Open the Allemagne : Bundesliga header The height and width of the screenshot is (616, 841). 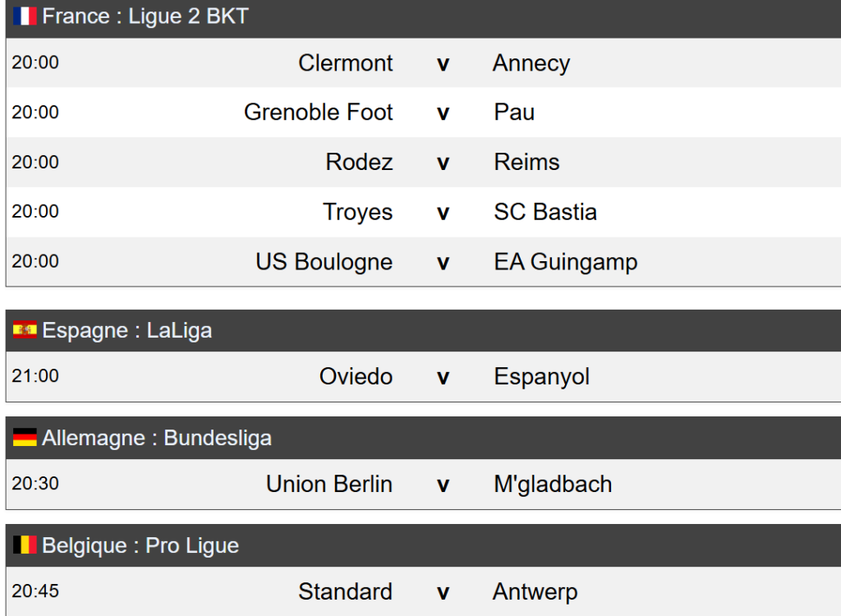pyautogui.click(x=157, y=438)
